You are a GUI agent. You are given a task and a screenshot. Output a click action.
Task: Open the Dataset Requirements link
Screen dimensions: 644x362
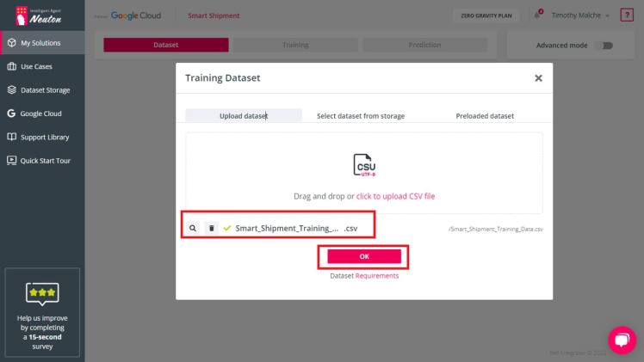point(377,275)
